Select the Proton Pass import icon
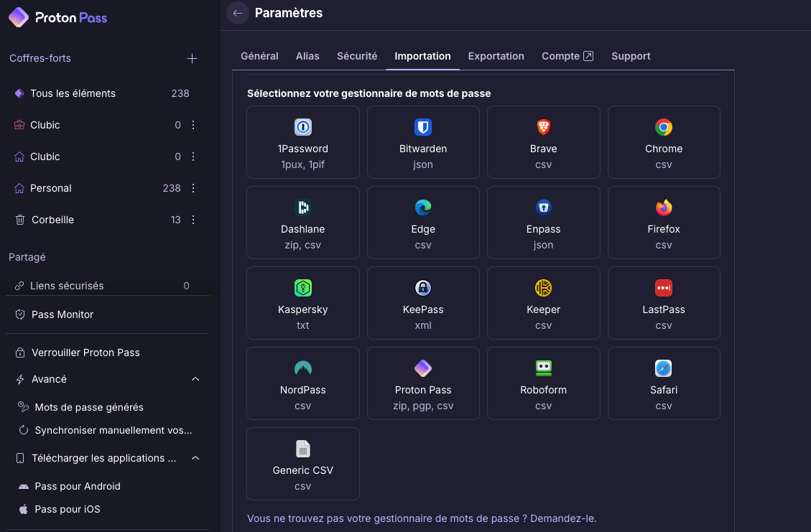 pos(423,368)
